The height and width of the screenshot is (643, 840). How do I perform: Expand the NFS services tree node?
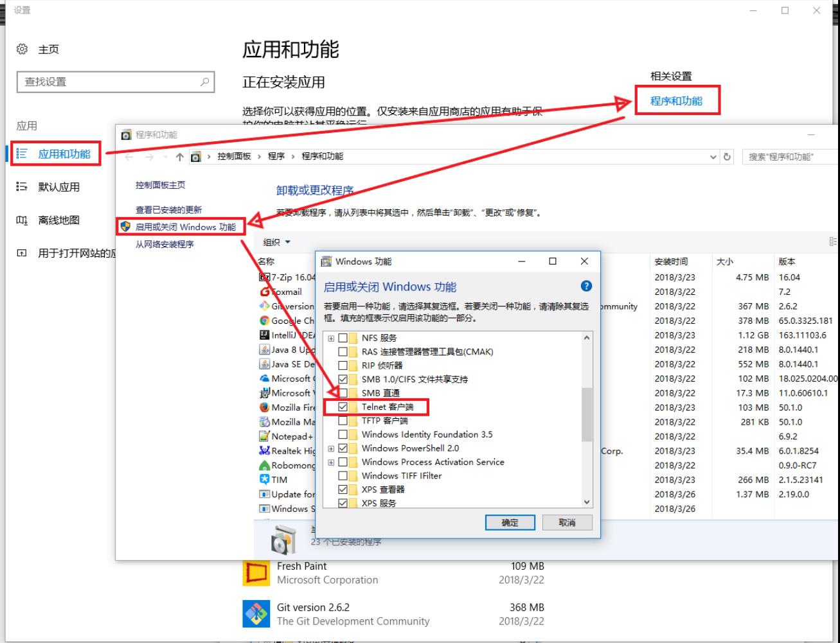[x=331, y=338]
